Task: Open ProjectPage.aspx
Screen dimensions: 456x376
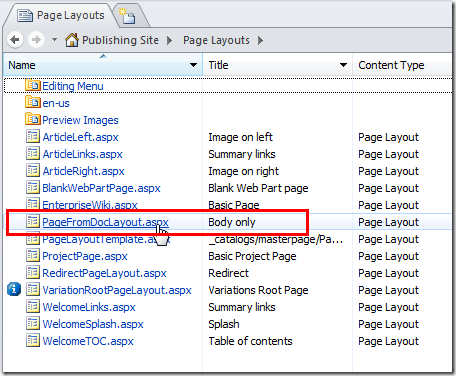Action: point(85,256)
